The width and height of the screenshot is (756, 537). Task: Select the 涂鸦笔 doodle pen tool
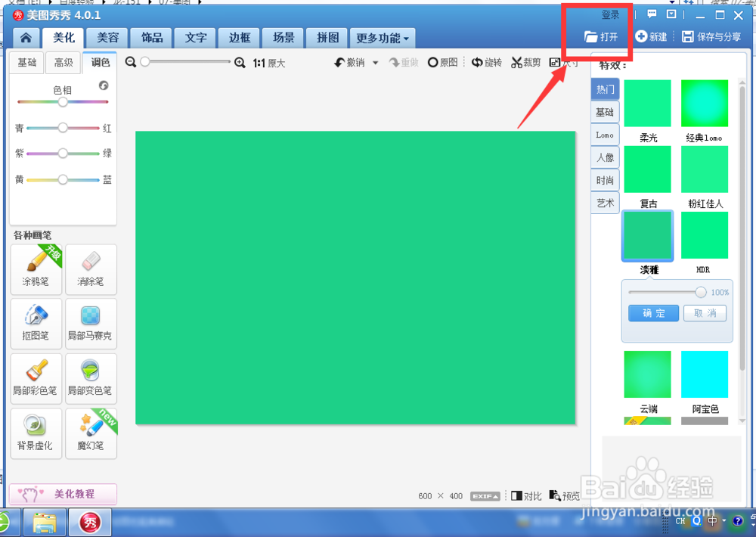click(36, 269)
